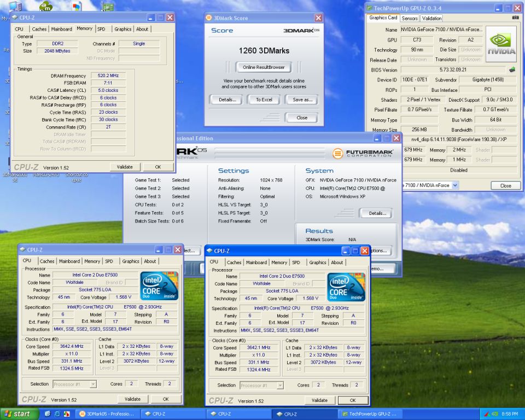Click the NVIDIA logo in GPU-Z
The height and width of the screenshot is (420, 525).
[501, 44]
